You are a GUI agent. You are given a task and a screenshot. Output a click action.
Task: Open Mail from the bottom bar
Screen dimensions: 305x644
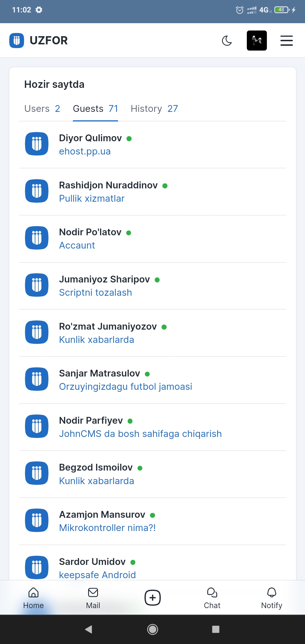point(93,598)
